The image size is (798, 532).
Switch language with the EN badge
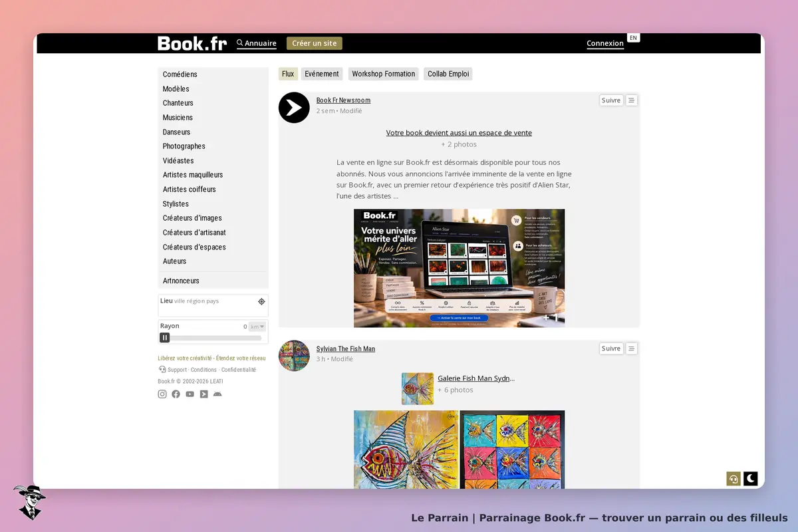click(x=633, y=38)
